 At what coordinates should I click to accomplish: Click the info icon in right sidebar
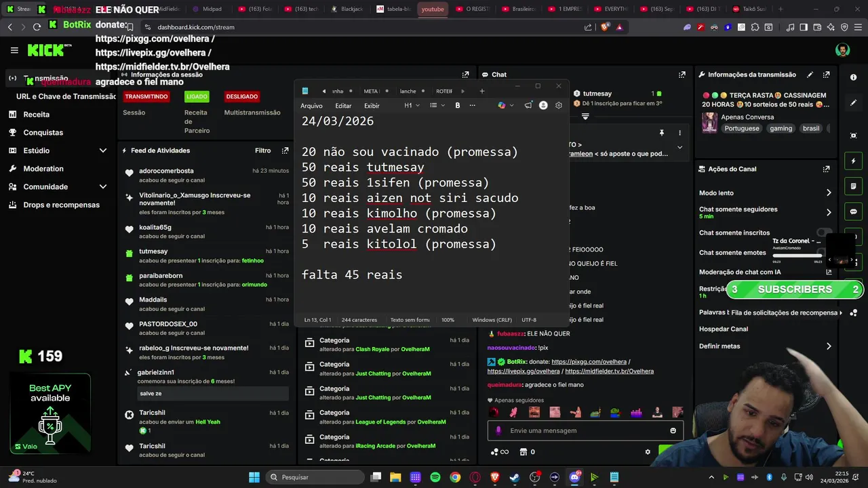[853, 77]
